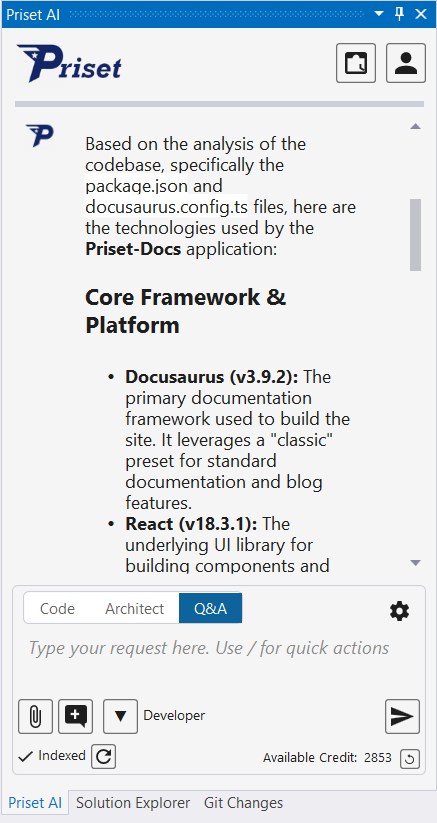Click the chat scrollbar up arrow

click(x=415, y=126)
